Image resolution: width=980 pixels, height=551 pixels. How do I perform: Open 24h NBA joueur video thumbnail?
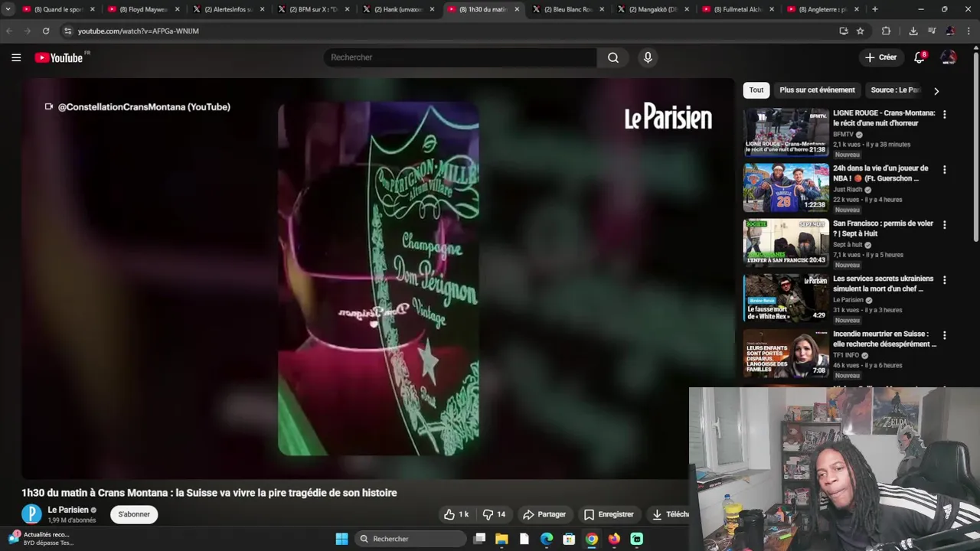[x=786, y=187]
